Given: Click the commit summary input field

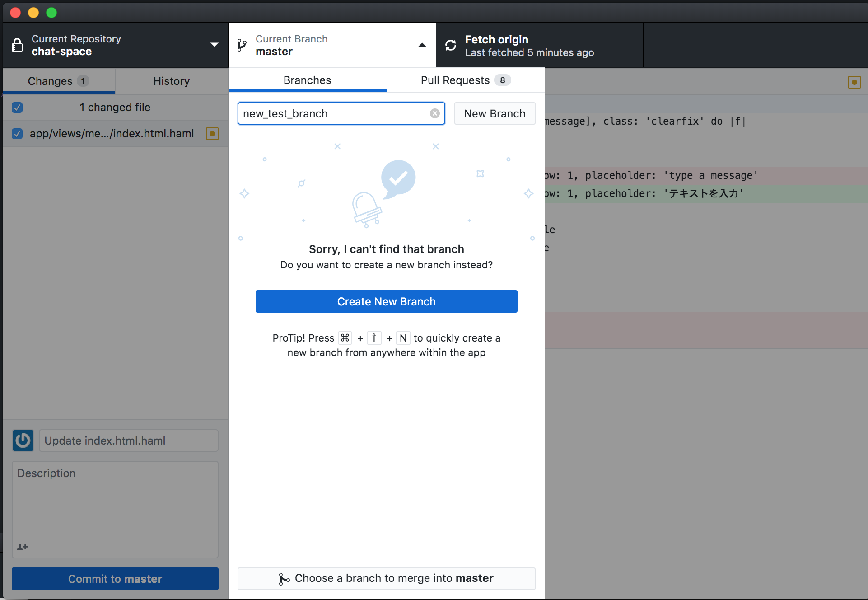Looking at the screenshot, I should click(x=129, y=441).
